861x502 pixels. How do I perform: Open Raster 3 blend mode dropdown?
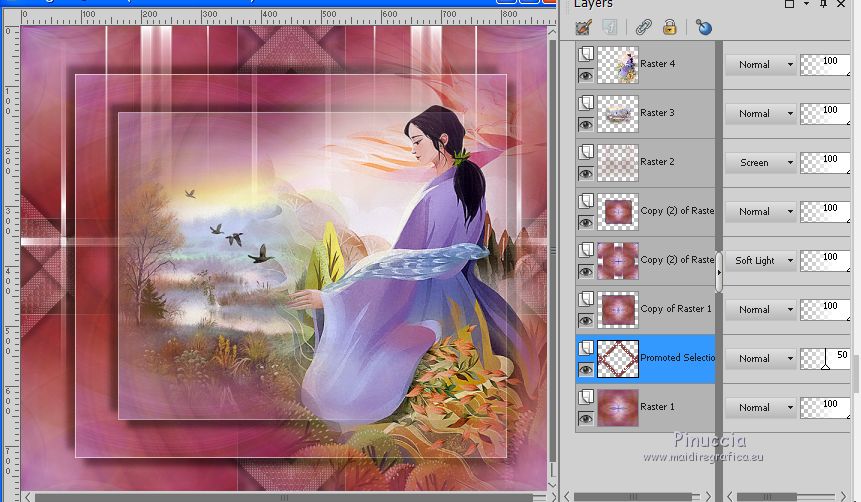(x=761, y=114)
